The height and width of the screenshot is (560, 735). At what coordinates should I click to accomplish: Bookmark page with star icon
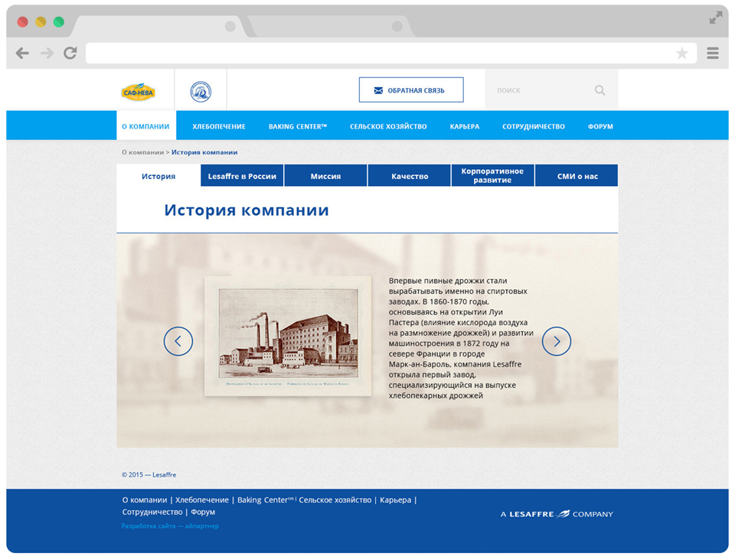pos(681,54)
